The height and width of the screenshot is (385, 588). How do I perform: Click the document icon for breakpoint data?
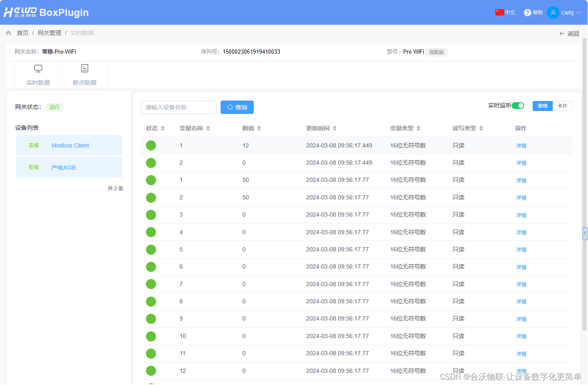85,68
